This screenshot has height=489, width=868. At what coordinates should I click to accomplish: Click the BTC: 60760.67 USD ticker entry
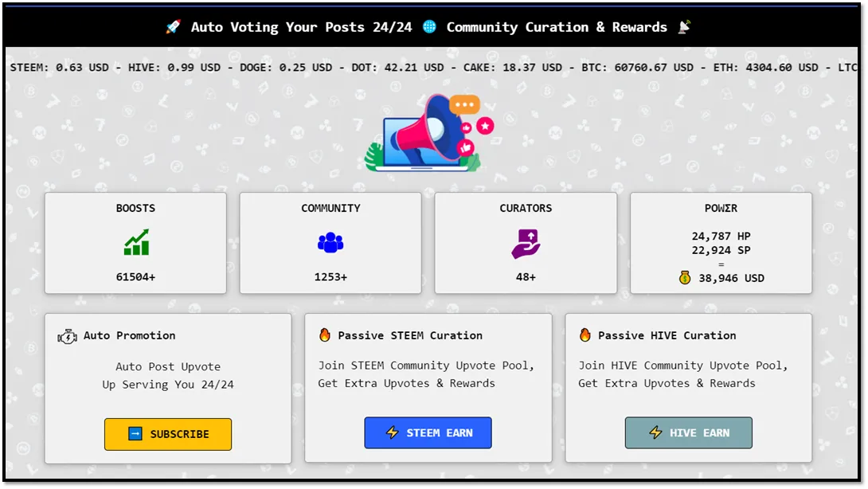click(x=637, y=68)
